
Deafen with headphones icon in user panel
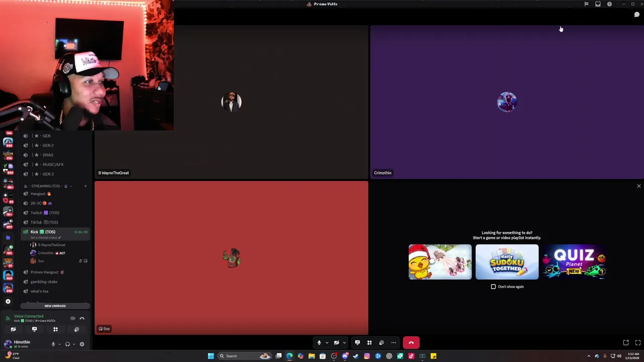pyautogui.click(x=67, y=344)
